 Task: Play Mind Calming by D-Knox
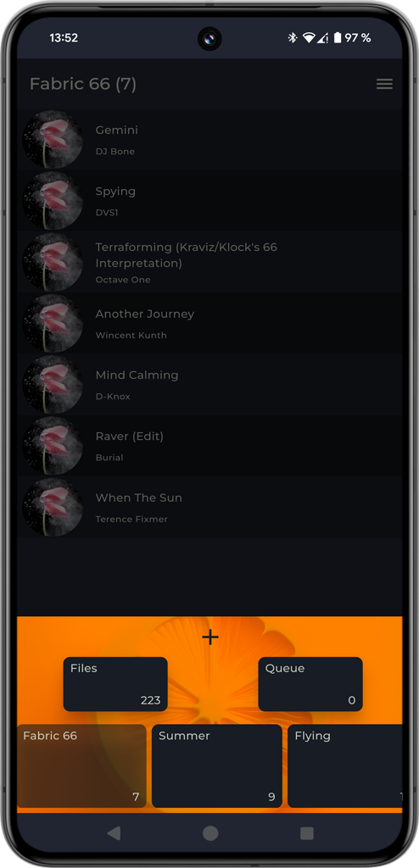pyautogui.click(x=209, y=384)
